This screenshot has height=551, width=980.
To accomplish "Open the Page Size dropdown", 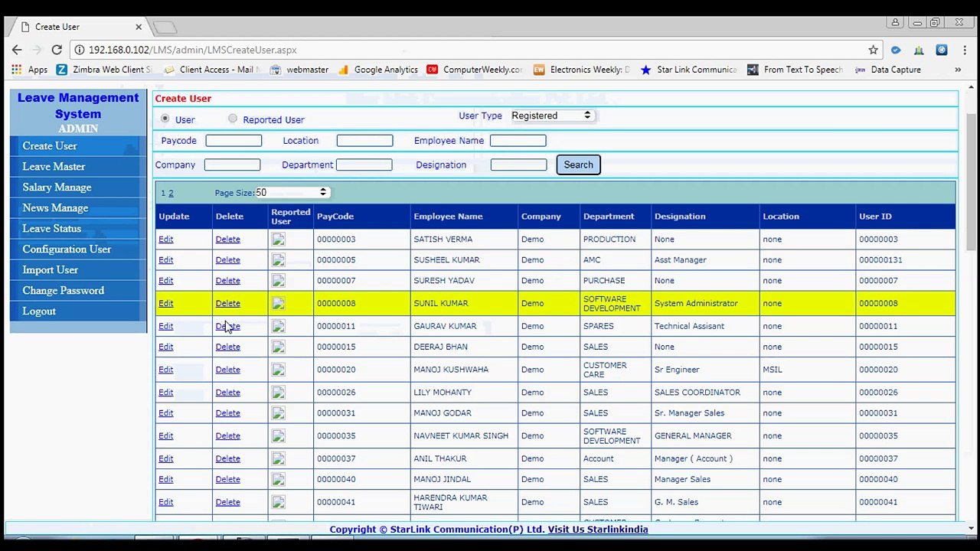I will 291,192.
